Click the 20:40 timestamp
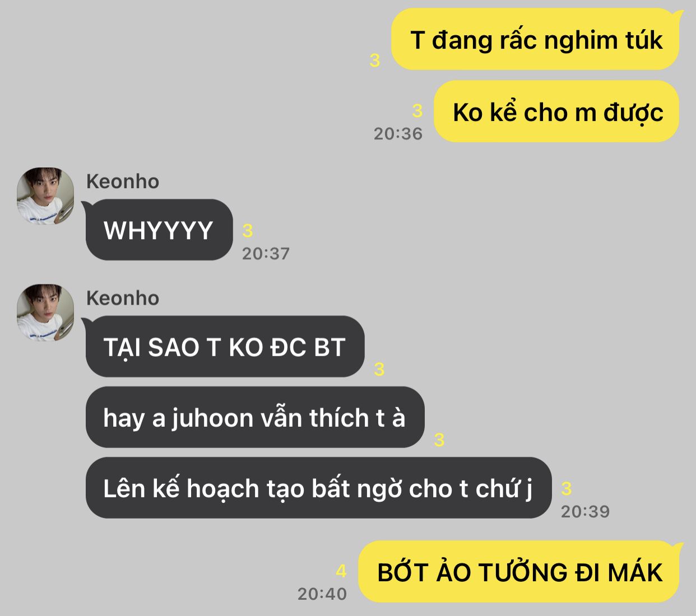This screenshot has height=616, width=696. (322, 594)
